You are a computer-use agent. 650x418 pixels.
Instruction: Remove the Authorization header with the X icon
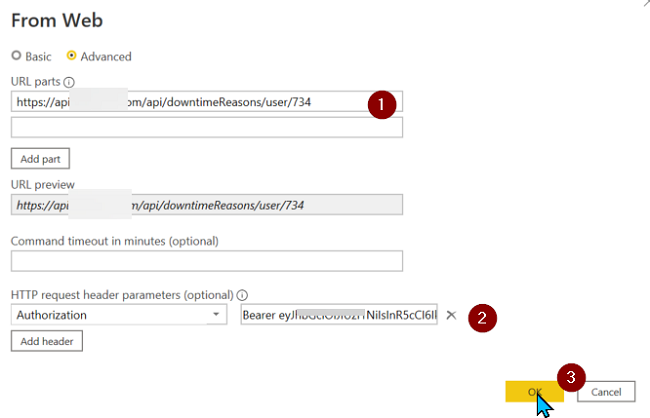pyautogui.click(x=451, y=315)
